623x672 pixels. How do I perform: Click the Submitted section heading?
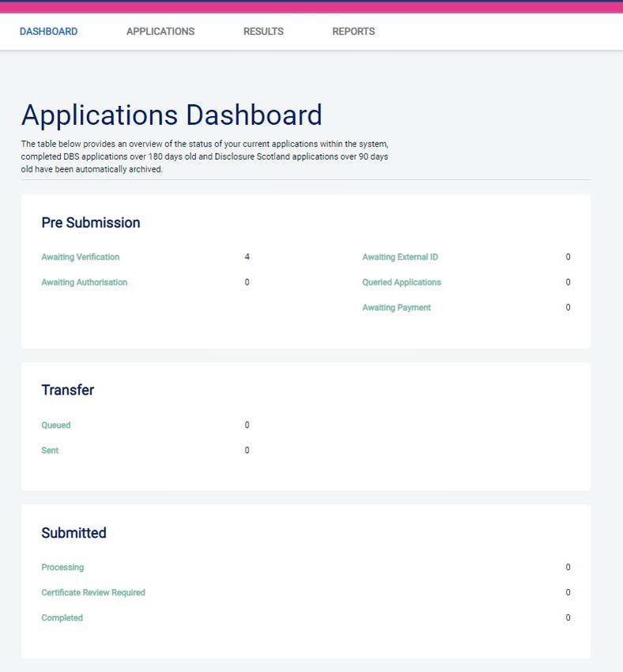(x=74, y=533)
